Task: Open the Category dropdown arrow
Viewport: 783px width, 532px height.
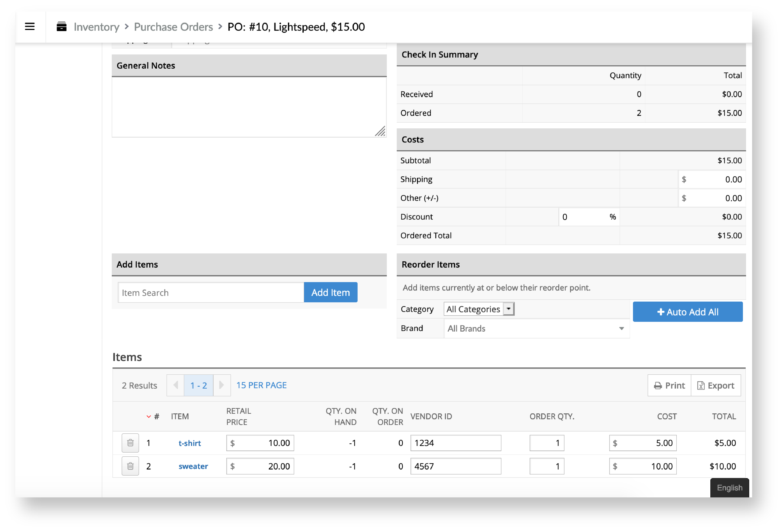Action: tap(508, 309)
